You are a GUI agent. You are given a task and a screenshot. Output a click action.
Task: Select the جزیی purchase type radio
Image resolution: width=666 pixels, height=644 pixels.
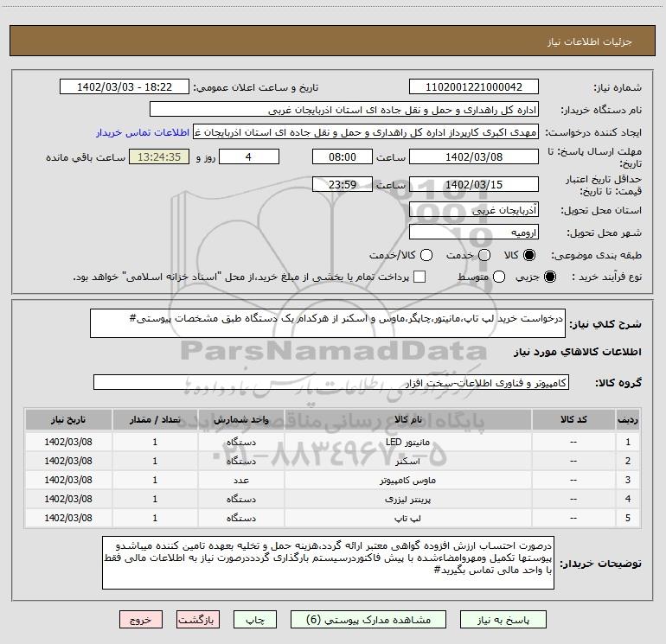[x=549, y=277]
